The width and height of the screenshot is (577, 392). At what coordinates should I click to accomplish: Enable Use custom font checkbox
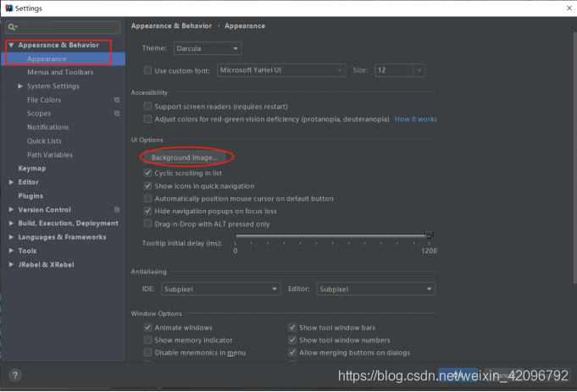point(147,70)
